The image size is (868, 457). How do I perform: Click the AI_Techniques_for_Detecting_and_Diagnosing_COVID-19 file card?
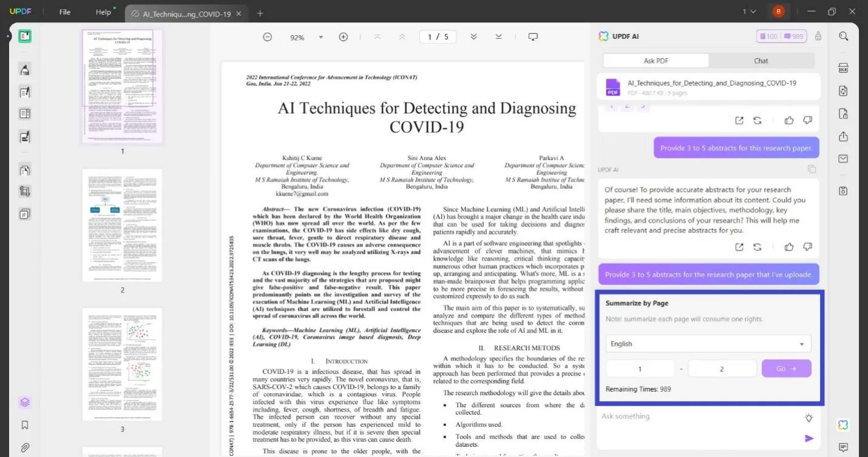pyautogui.click(x=708, y=87)
